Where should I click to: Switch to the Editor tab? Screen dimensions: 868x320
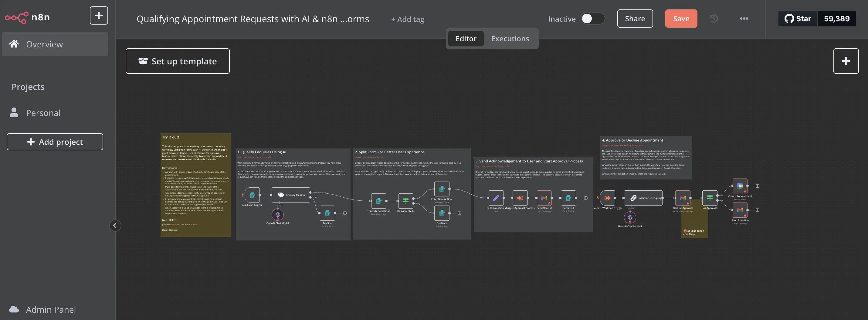[466, 39]
